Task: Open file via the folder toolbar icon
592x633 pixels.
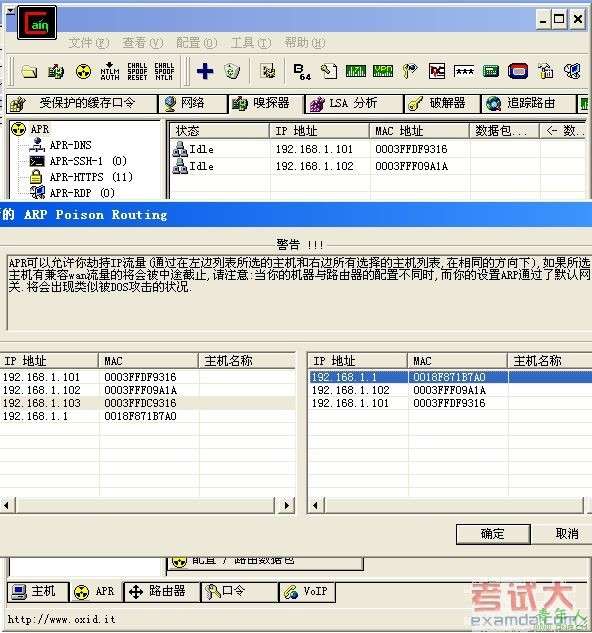Action: 29,72
